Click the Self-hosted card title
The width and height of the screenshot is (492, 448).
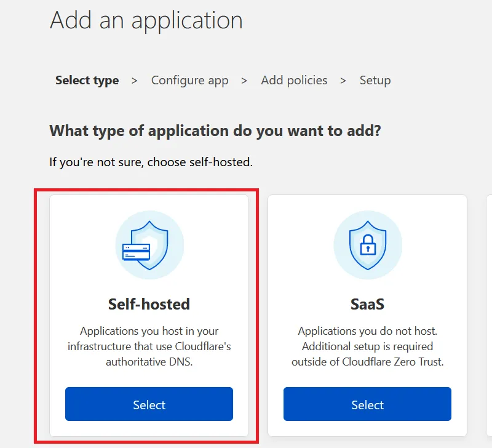click(x=149, y=304)
